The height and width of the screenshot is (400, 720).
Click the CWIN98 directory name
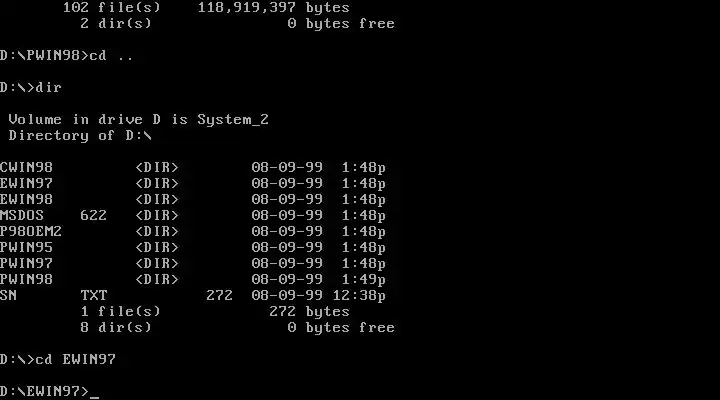[x=26, y=168]
